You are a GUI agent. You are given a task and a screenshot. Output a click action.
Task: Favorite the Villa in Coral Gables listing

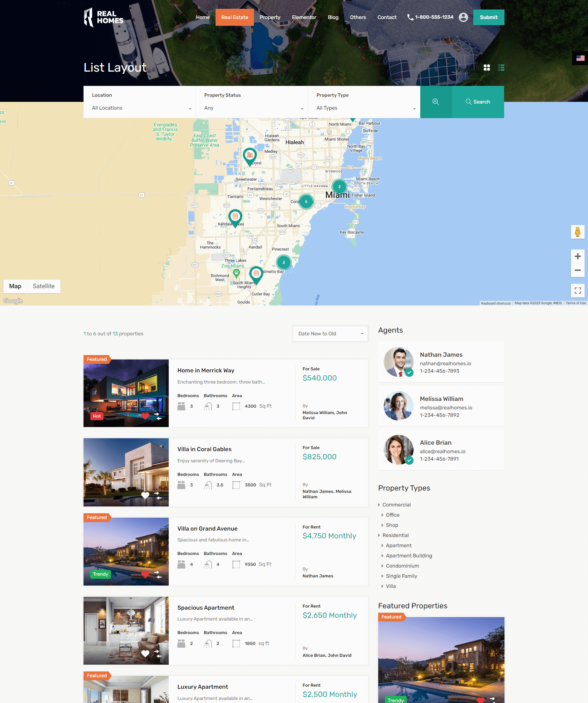click(145, 495)
